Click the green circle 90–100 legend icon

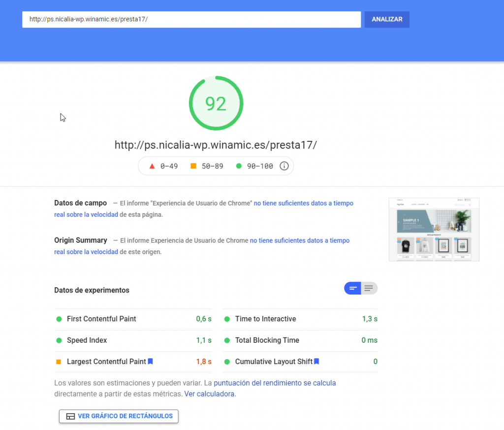click(239, 166)
